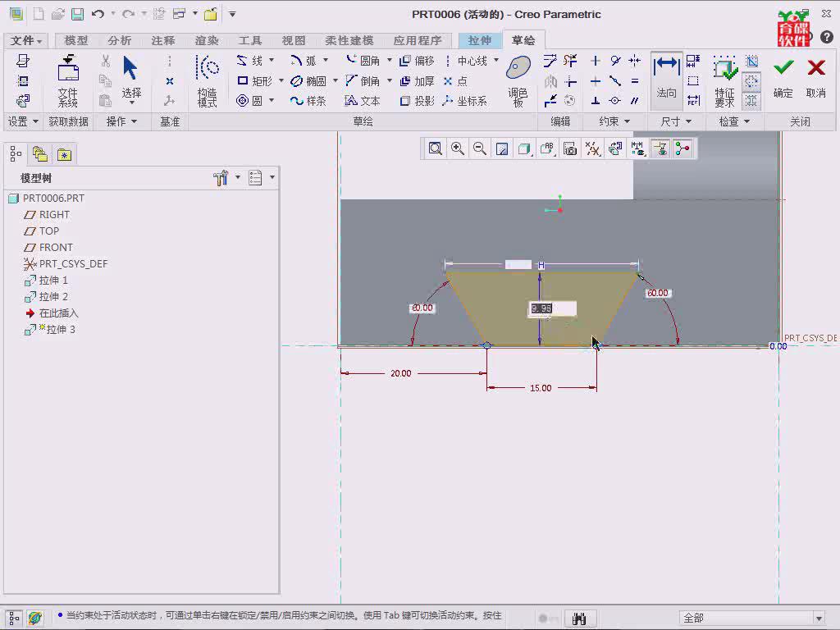The height and width of the screenshot is (630, 840).
Task: Select the Line sketch tool
Action: click(249, 61)
